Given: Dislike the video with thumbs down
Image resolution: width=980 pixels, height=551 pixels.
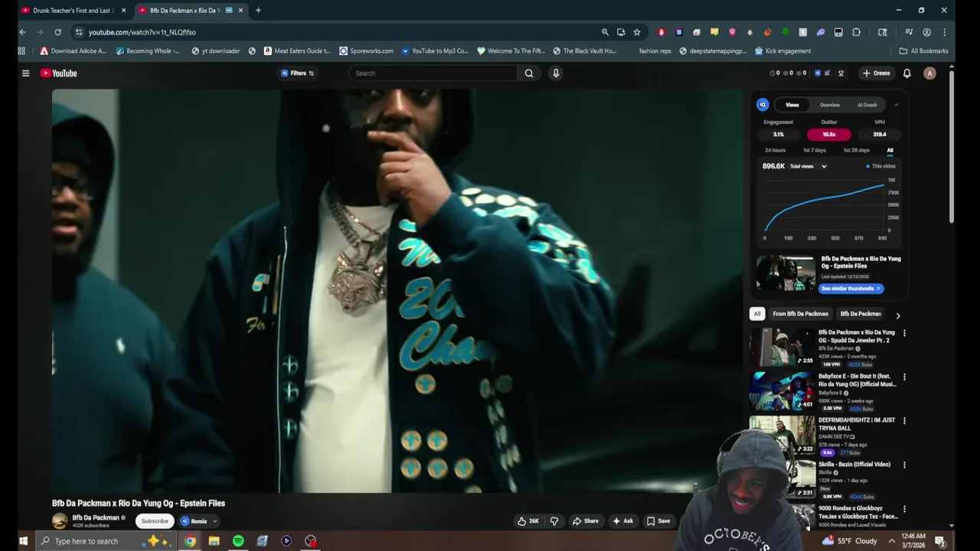Looking at the screenshot, I should [x=554, y=521].
